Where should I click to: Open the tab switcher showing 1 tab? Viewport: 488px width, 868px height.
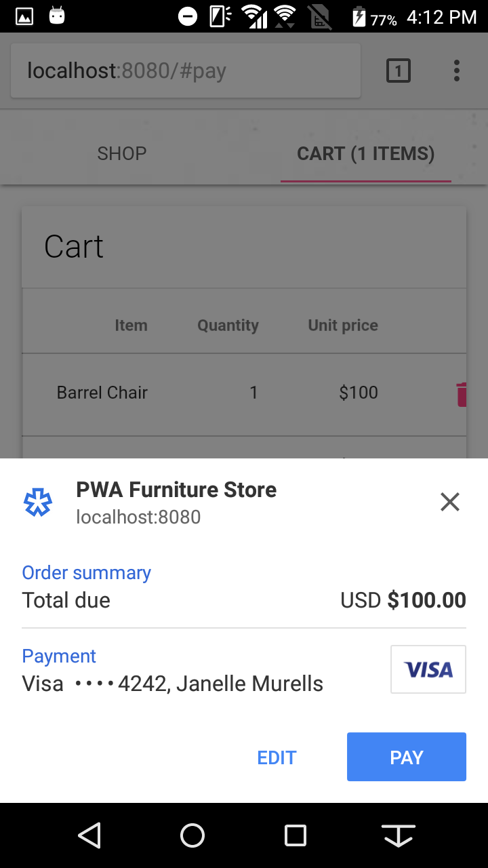point(399,71)
